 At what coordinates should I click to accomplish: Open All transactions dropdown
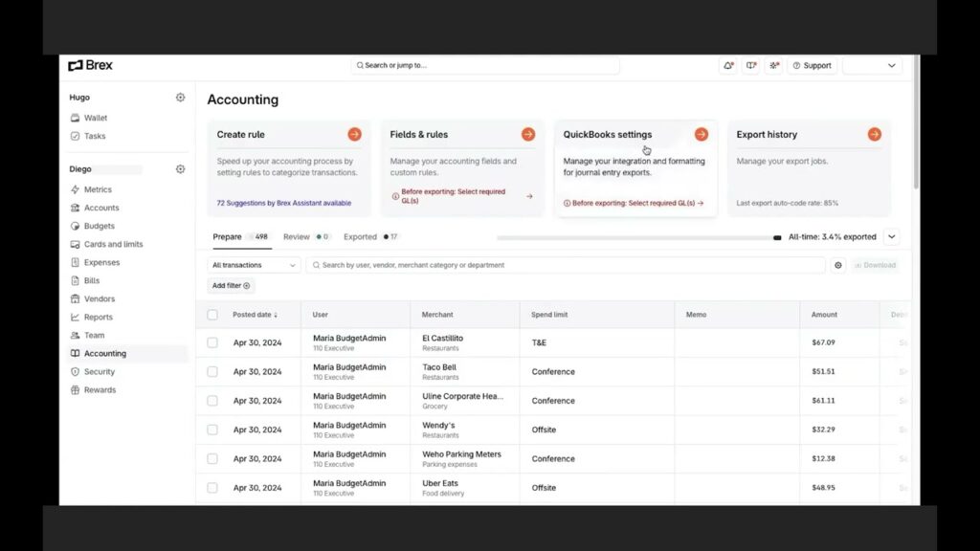pos(254,266)
